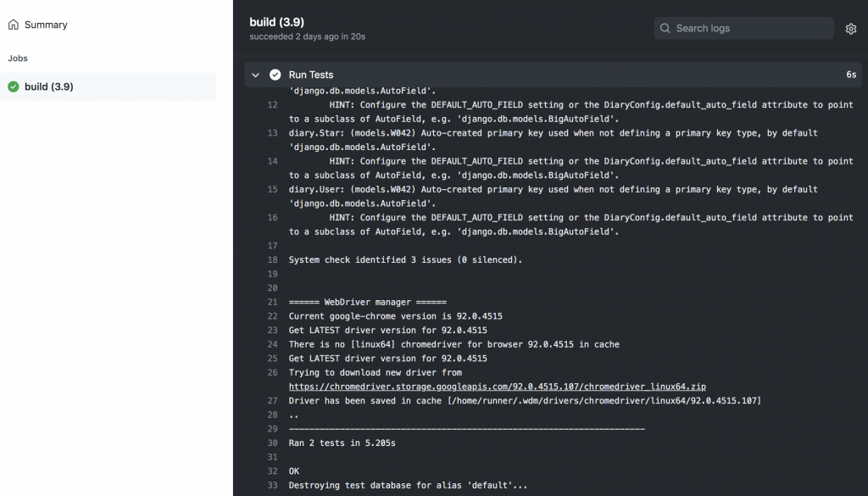This screenshot has height=496, width=868.
Task: Select log line number 18
Action: pyautogui.click(x=272, y=259)
